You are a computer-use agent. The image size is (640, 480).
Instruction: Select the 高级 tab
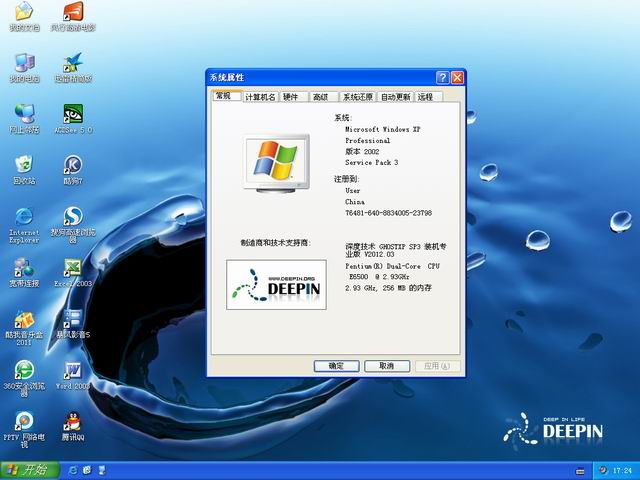[320, 97]
